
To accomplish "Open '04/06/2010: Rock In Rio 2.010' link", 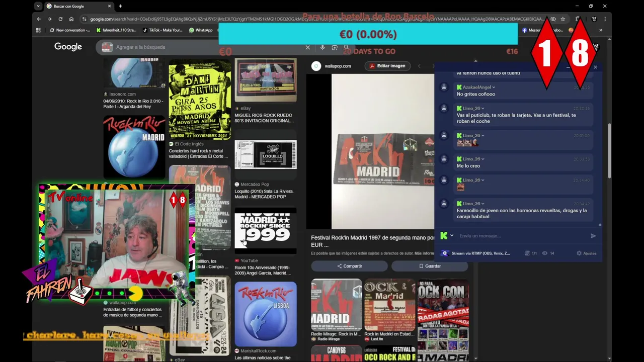I will (x=133, y=104).
